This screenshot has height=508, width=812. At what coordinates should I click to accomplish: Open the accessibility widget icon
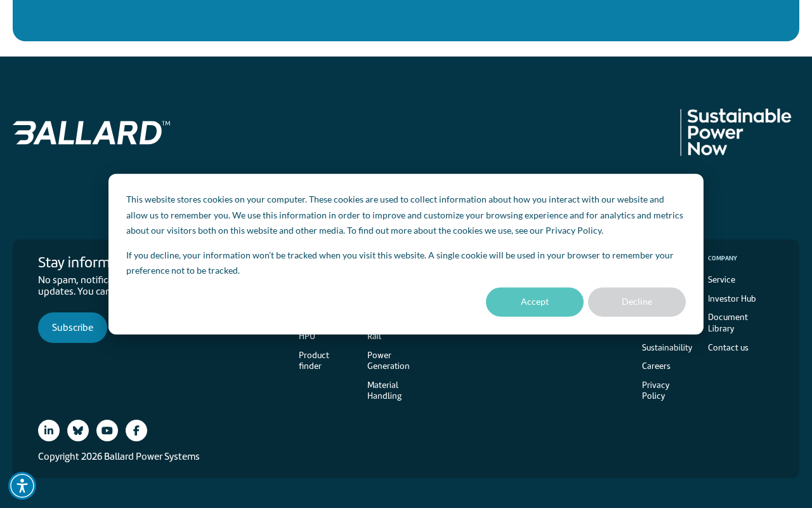22,486
